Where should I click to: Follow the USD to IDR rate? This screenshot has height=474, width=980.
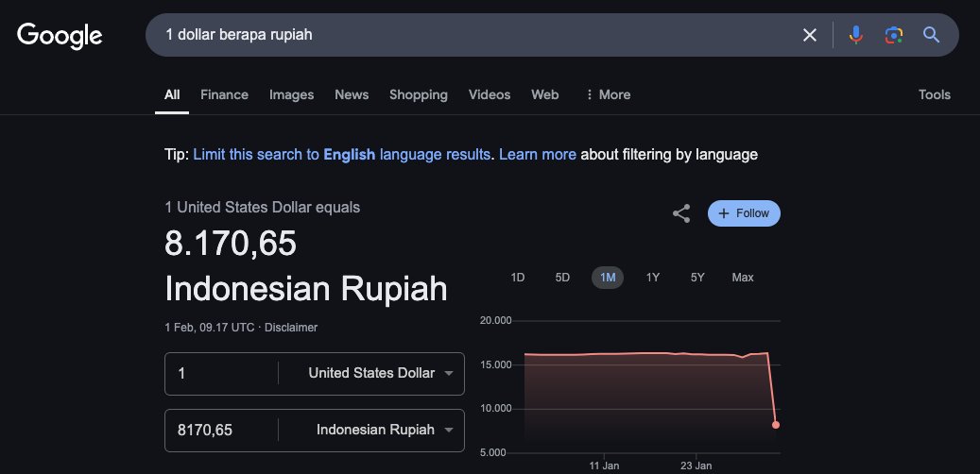click(744, 213)
